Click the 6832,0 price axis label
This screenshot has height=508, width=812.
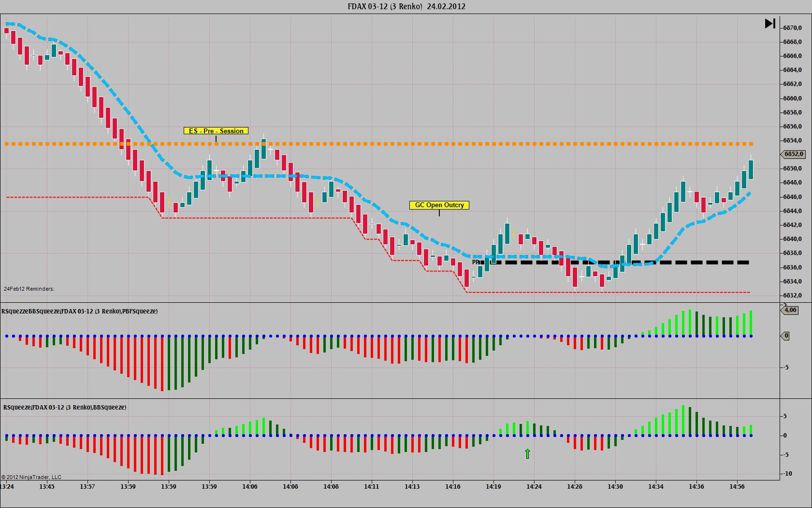tap(792, 296)
